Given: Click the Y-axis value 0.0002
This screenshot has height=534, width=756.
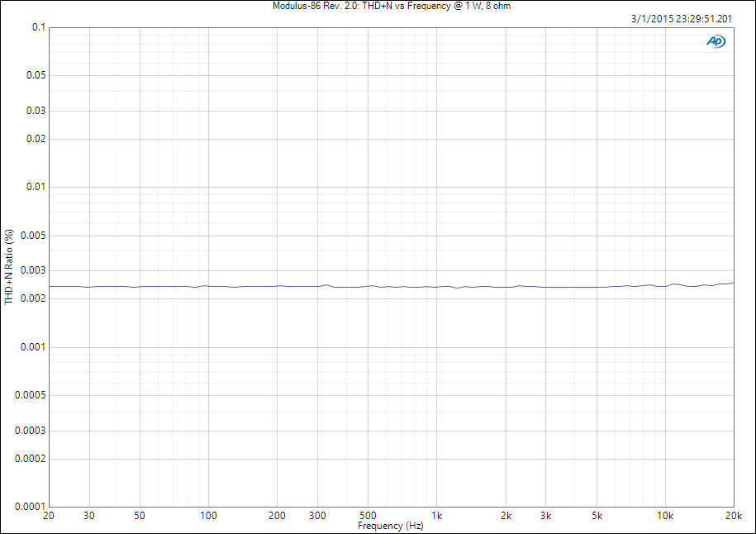Looking at the screenshot, I should click(x=30, y=458).
